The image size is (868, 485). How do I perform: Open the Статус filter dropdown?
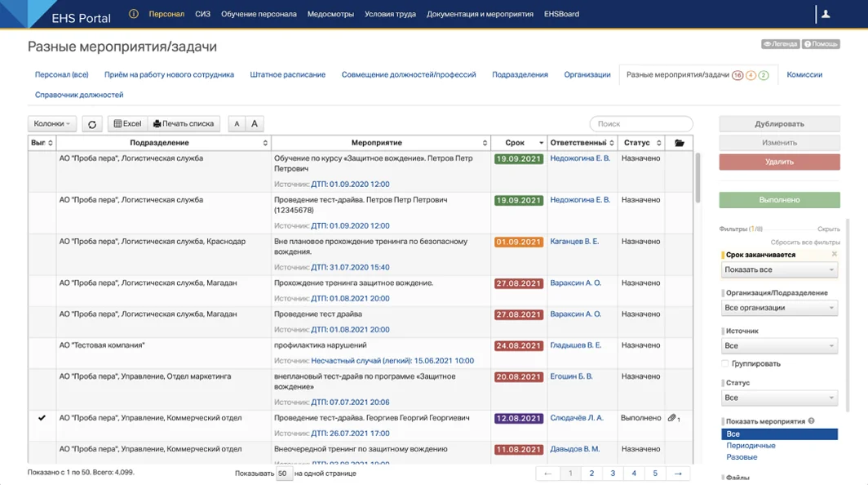point(779,398)
